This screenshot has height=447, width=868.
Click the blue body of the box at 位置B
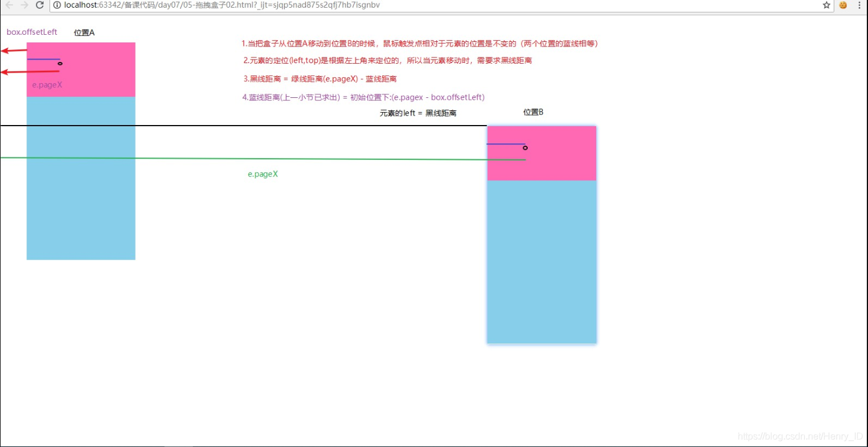(541, 262)
